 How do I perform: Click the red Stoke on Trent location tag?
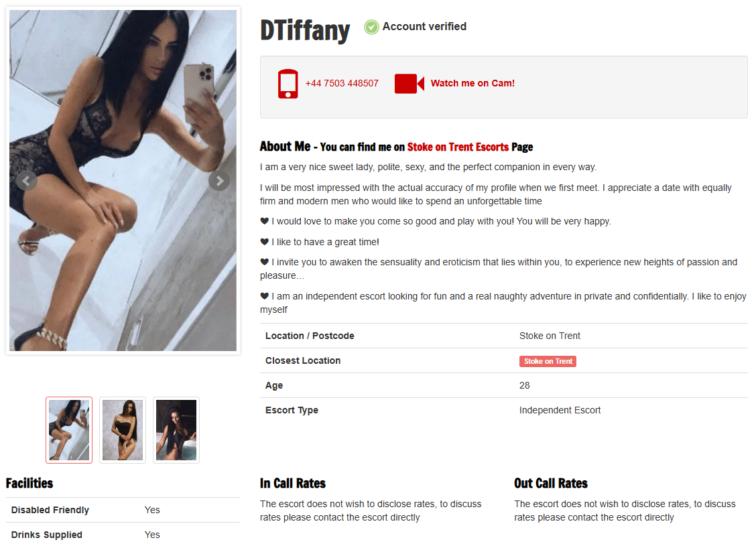pos(548,361)
